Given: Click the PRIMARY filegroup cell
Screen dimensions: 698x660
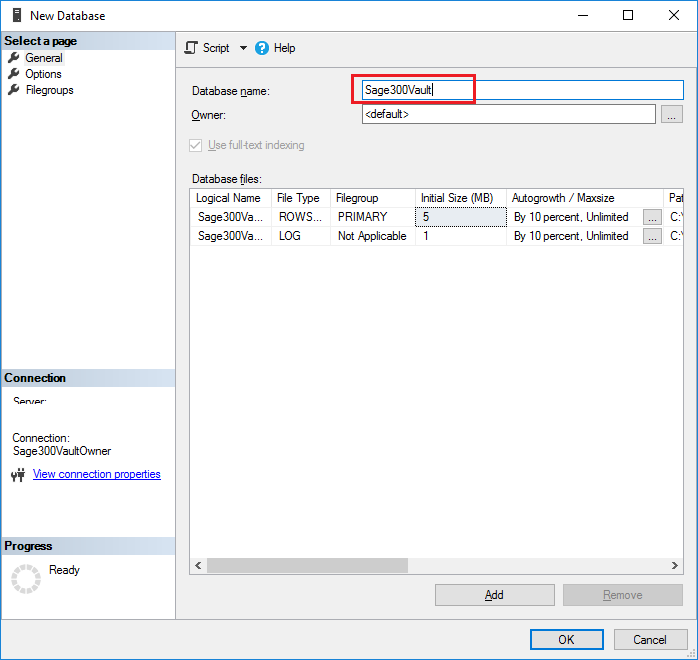Looking at the screenshot, I should [373, 217].
